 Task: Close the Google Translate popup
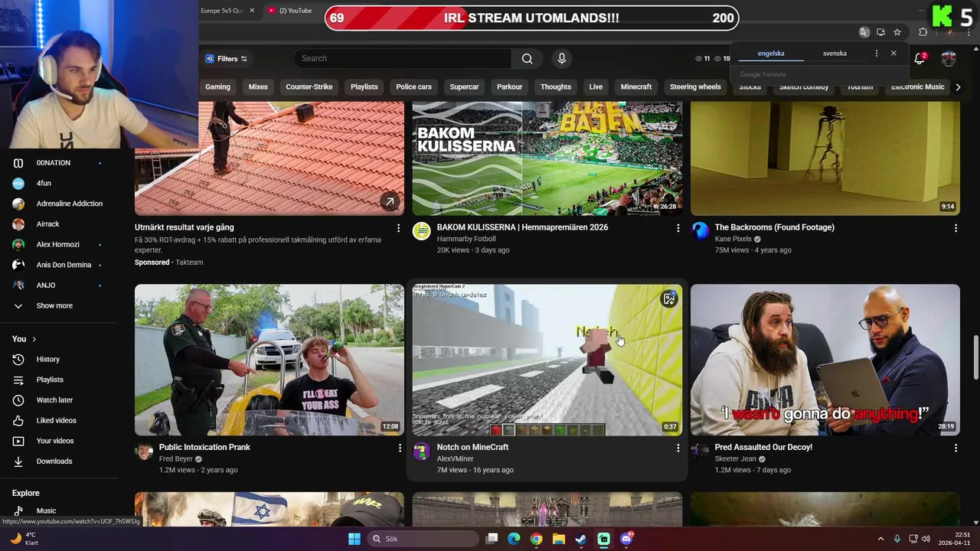(893, 54)
